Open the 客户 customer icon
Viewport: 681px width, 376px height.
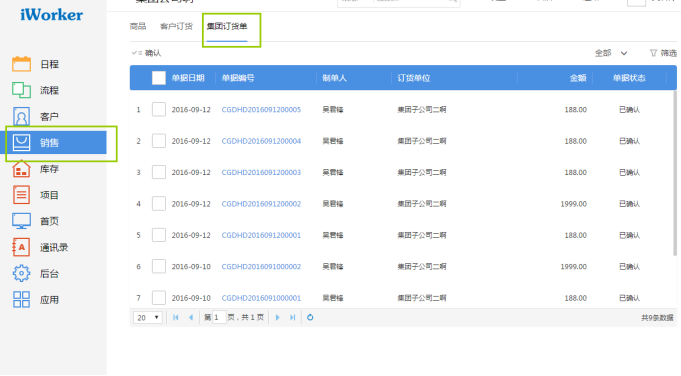21,116
